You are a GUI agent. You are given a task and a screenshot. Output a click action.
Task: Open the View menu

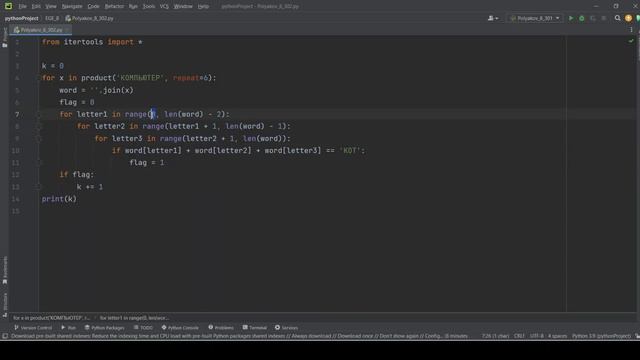click(51, 7)
